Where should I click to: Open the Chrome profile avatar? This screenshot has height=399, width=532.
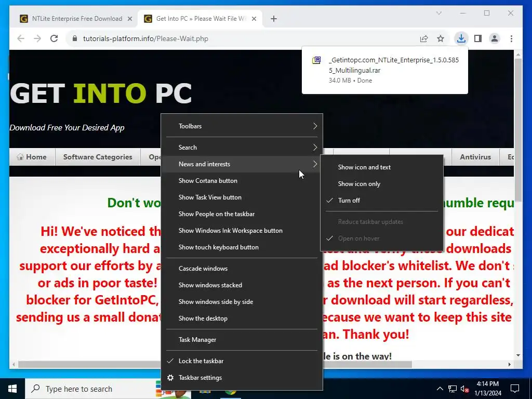(x=495, y=38)
